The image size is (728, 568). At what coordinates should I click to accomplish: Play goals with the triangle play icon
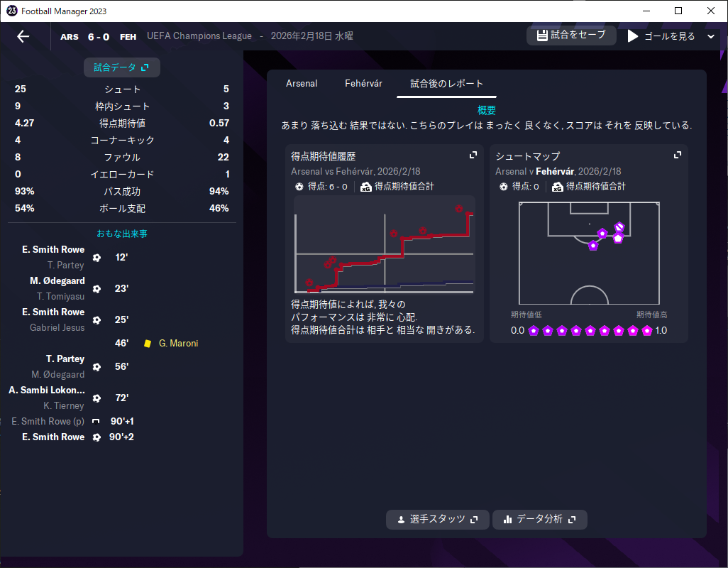tap(632, 35)
